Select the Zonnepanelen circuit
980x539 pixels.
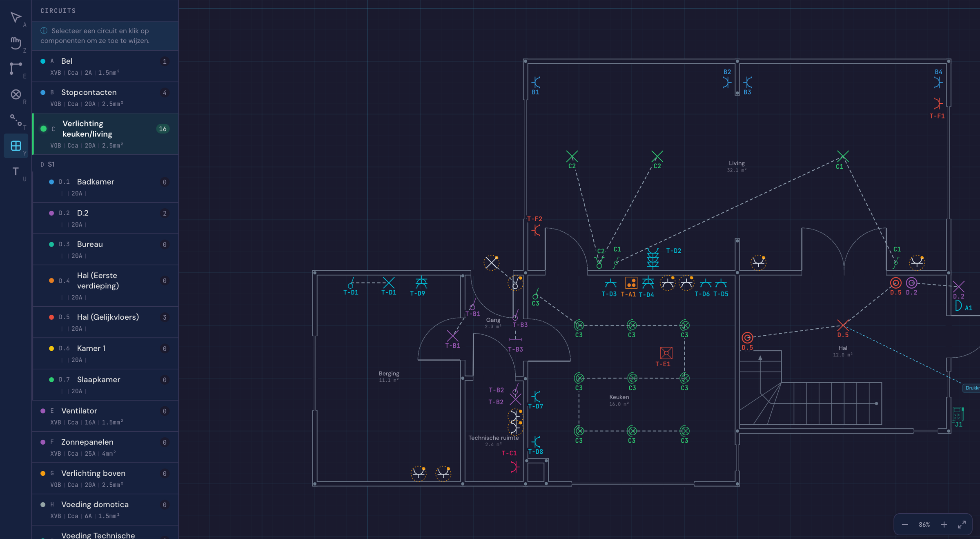pos(105,447)
